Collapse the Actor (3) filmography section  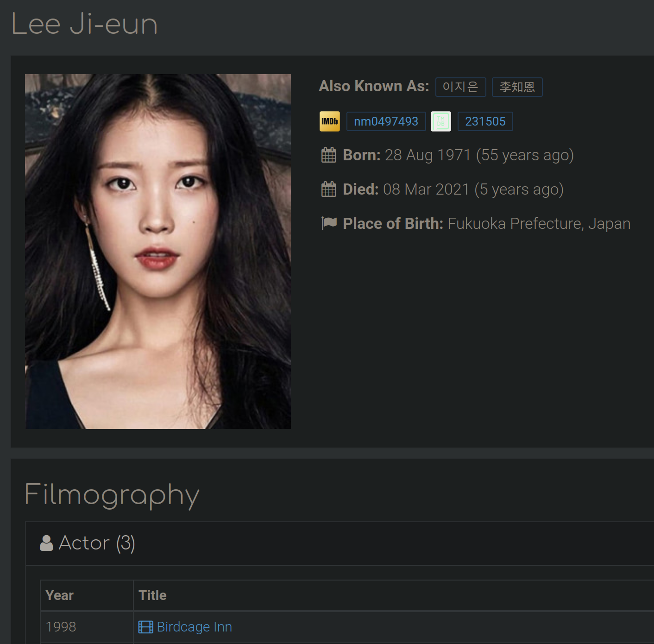click(x=340, y=543)
